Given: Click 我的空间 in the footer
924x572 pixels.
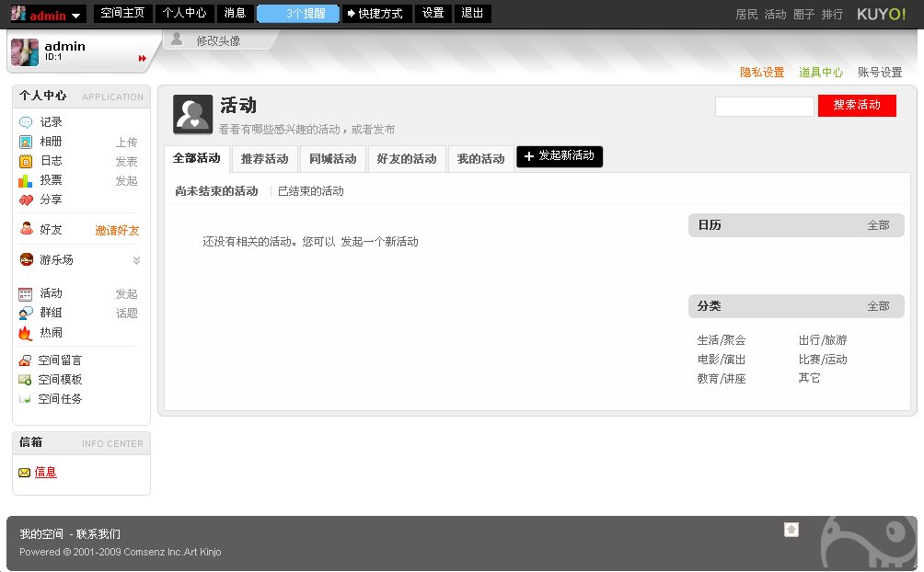Looking at the screenshot, I should tap(41, 534).
